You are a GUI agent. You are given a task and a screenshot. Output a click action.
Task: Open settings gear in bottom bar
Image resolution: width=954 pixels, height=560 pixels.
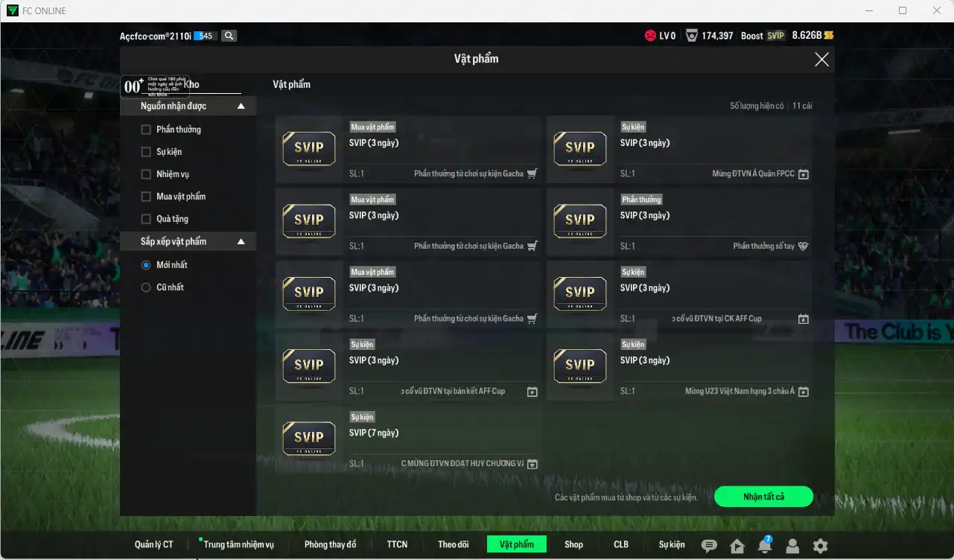coord(820,546)
